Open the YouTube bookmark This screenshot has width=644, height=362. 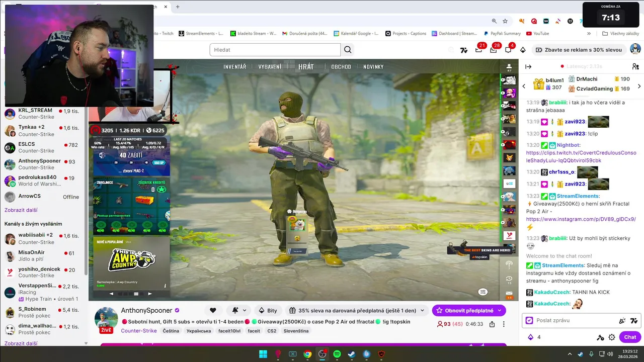(x=537, y=34)
